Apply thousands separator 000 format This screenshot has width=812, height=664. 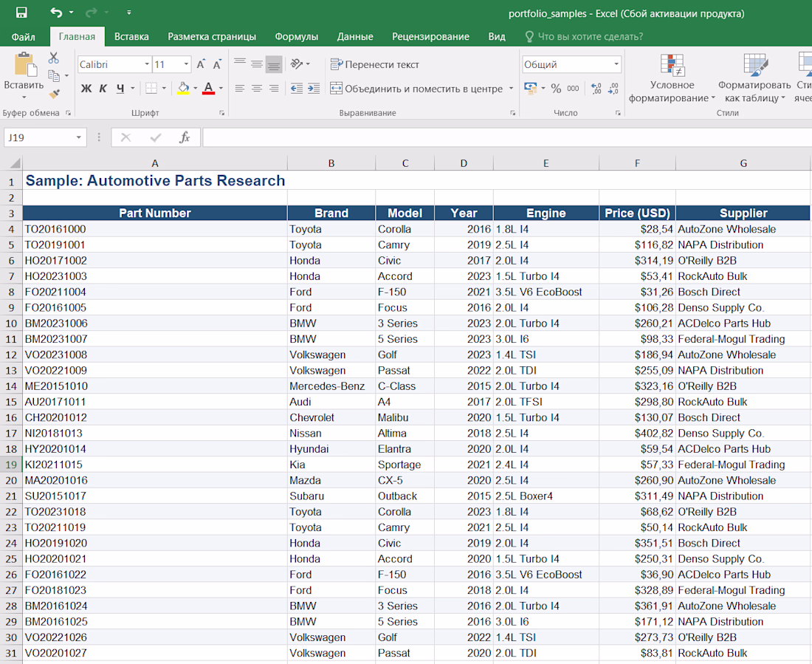pyautogui.click(x=573, y=89)
